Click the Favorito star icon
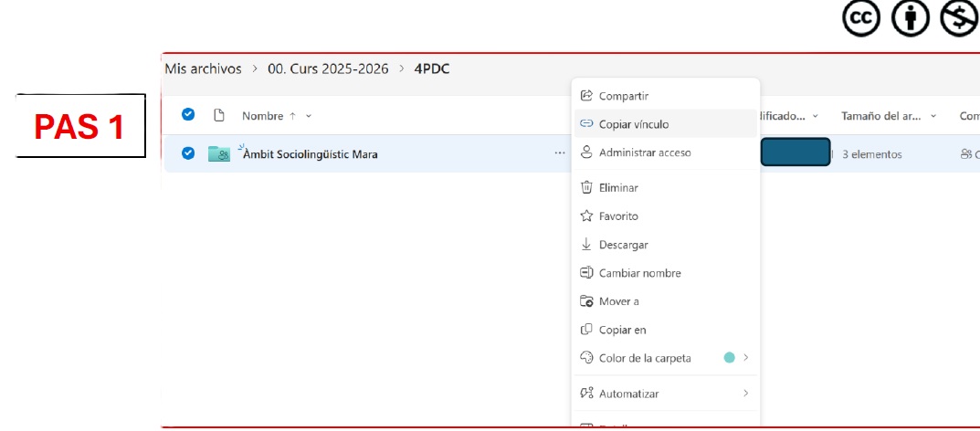The height and width of the screenshot is (431, 980). click(587, 216)
